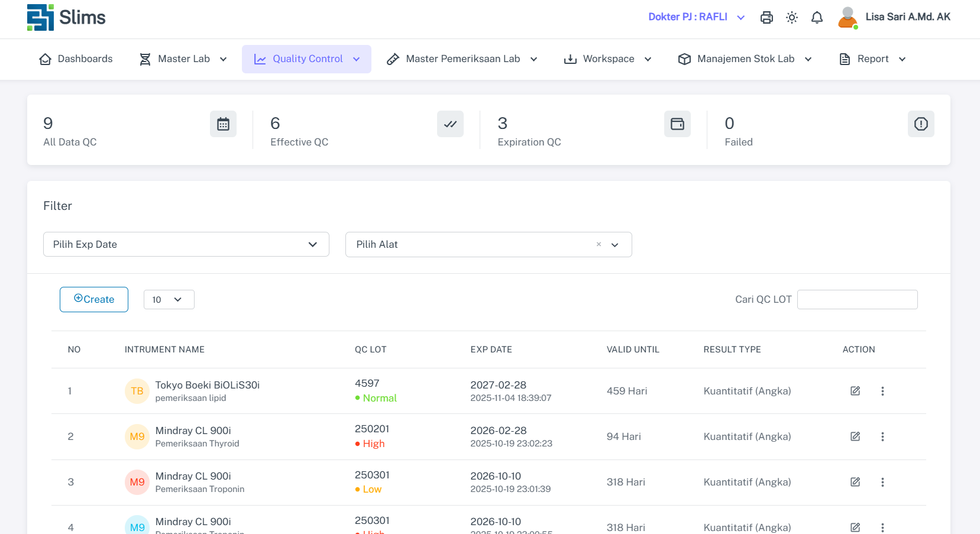Screen dimensions: 980x534
Task: Open the Pilih Exp Date dropdown
Action: (186, 244)
